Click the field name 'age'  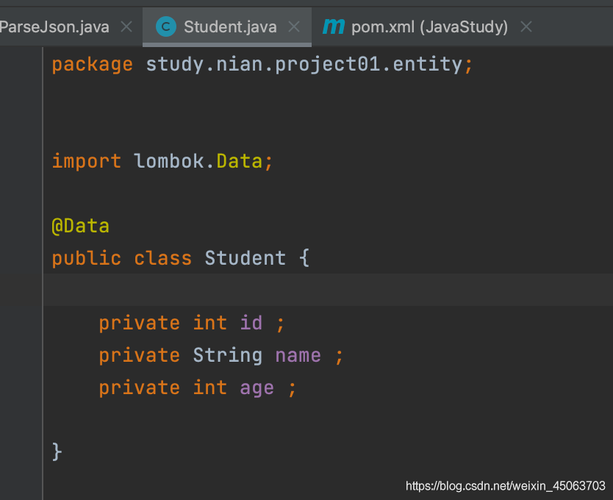tap(256, 389)
